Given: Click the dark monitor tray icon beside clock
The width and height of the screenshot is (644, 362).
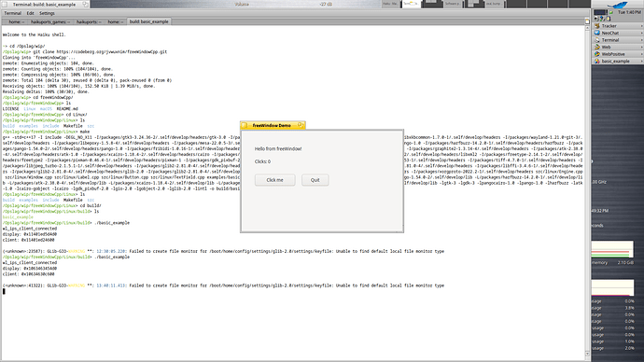Looking at the screenshot, I should pyautogui.click(x=600, y=12).
